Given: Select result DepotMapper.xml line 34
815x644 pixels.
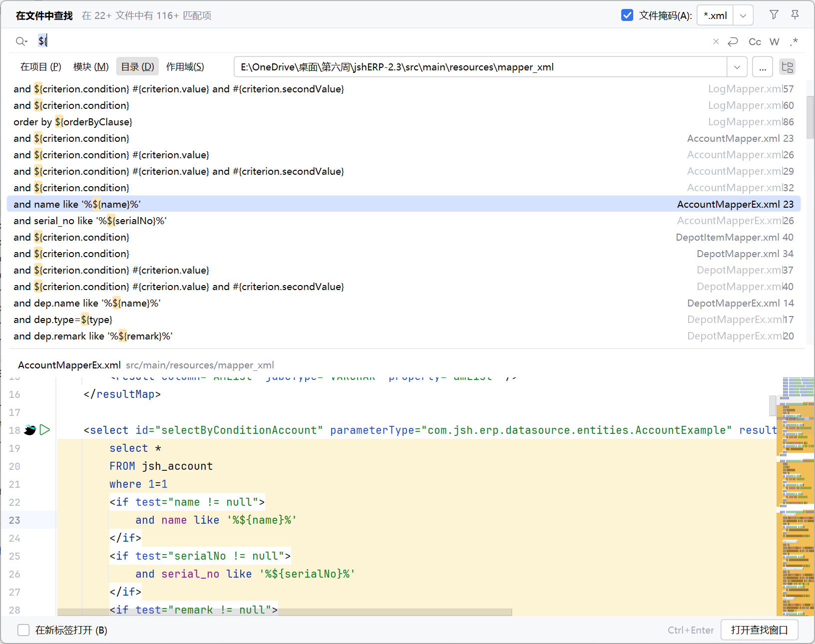Looking at the screenshot, I should (404, 254).
